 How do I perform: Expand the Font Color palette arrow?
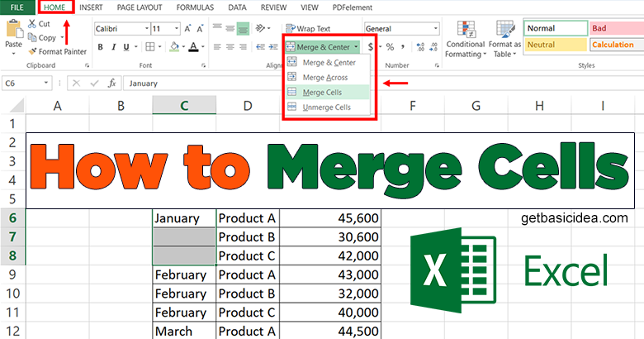[202, 47]
